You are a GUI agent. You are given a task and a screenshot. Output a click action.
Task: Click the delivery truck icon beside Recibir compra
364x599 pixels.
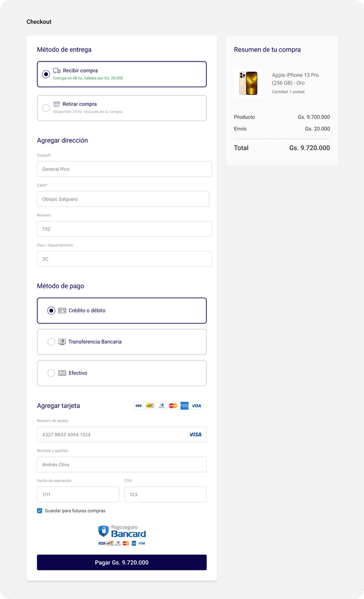(57, 70)
